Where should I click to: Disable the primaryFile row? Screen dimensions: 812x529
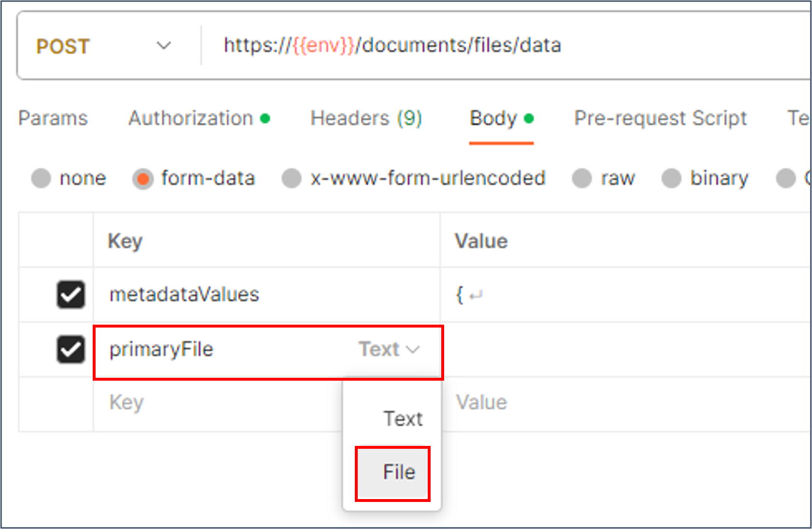(70, 349)
